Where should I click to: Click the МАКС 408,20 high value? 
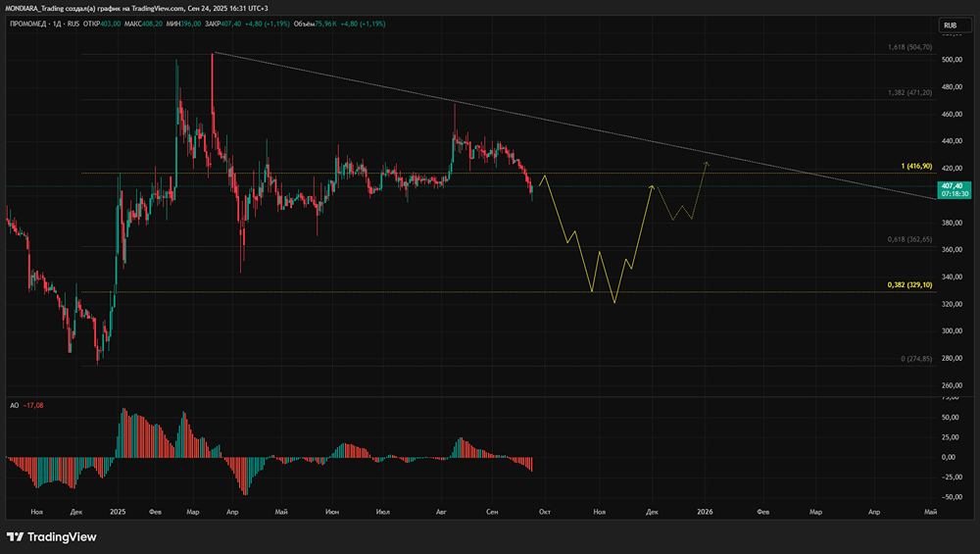[143, 24]
